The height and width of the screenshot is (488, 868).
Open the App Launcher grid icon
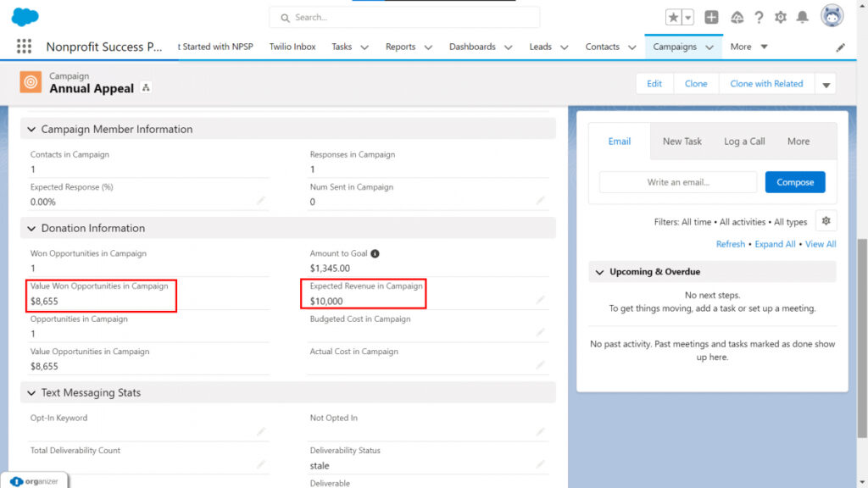[24, 47]
